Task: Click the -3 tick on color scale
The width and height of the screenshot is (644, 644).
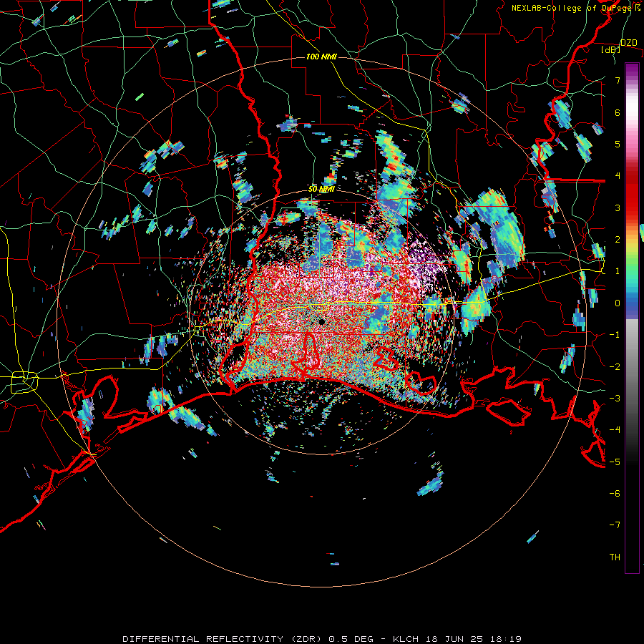Action: point(615,399)
